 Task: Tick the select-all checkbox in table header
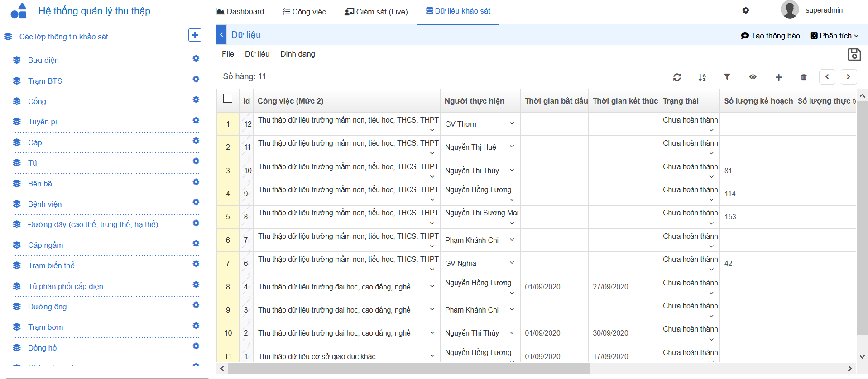click(228, 98)
